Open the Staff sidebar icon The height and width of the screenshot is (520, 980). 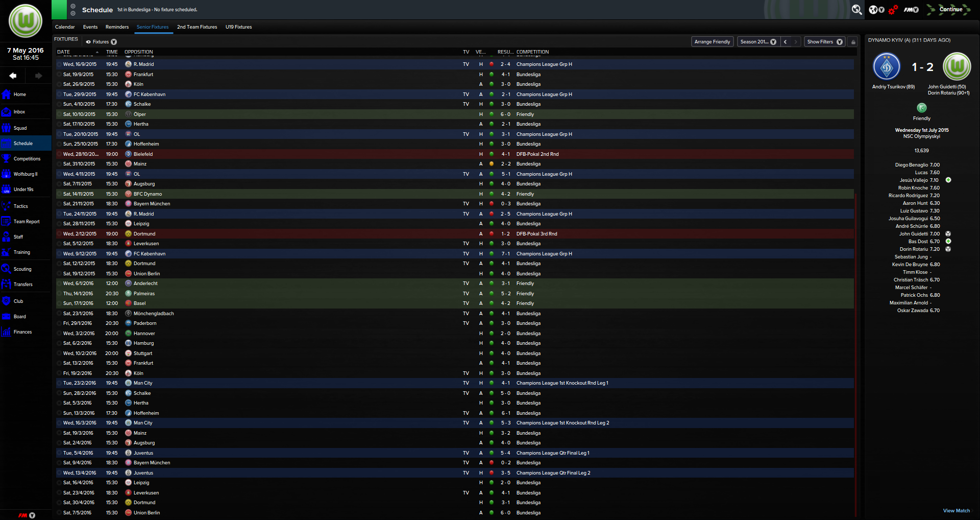[x=6, y=237]
